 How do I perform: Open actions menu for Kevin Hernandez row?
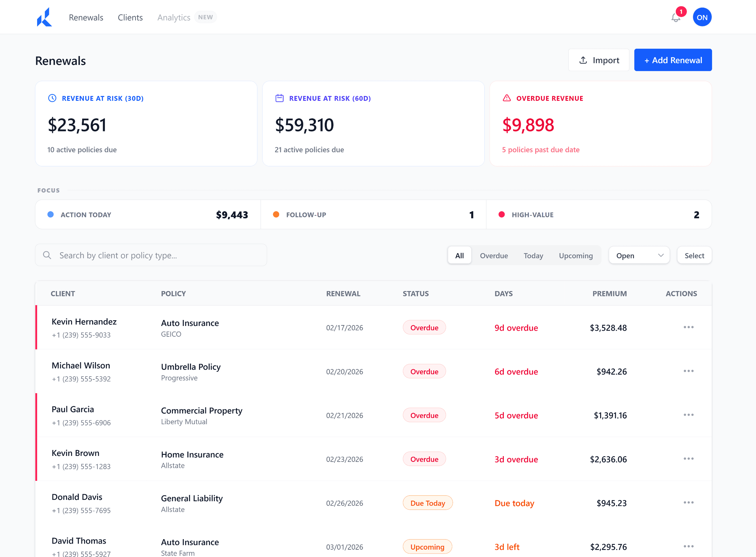pyautogui.click(x=689, y=327)
